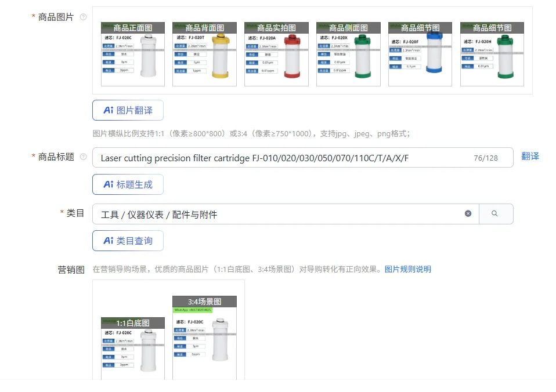The image size is (556, 392).
Task: Select the 商品正面图 thumbnail
Action: [133, 54]
